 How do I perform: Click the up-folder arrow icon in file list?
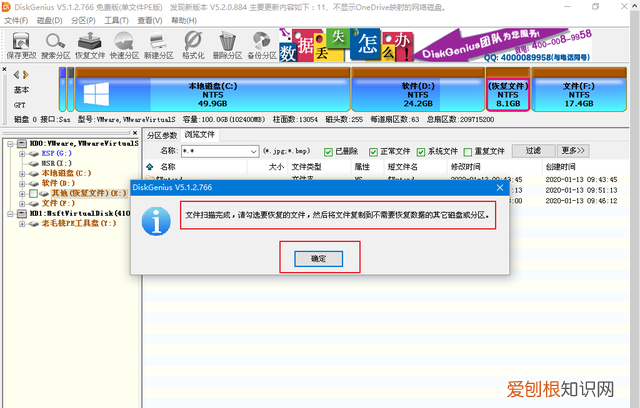click(x=149, y=166)
